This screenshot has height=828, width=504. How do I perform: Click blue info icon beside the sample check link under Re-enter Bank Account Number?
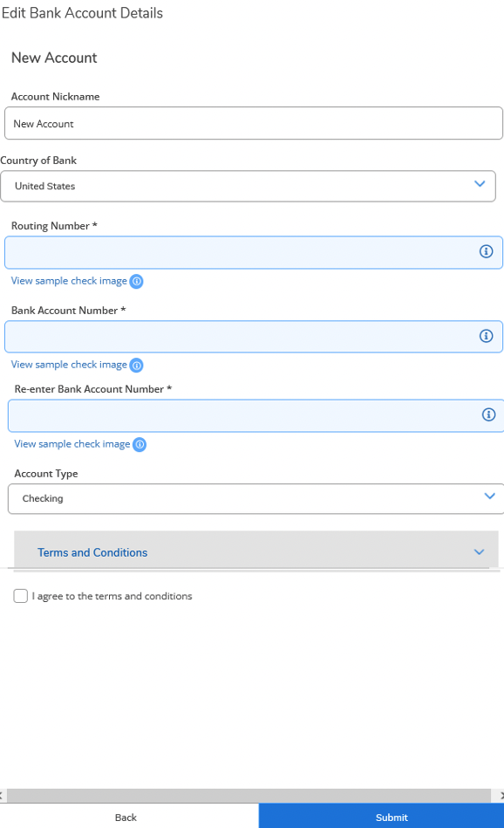(140, 445)
